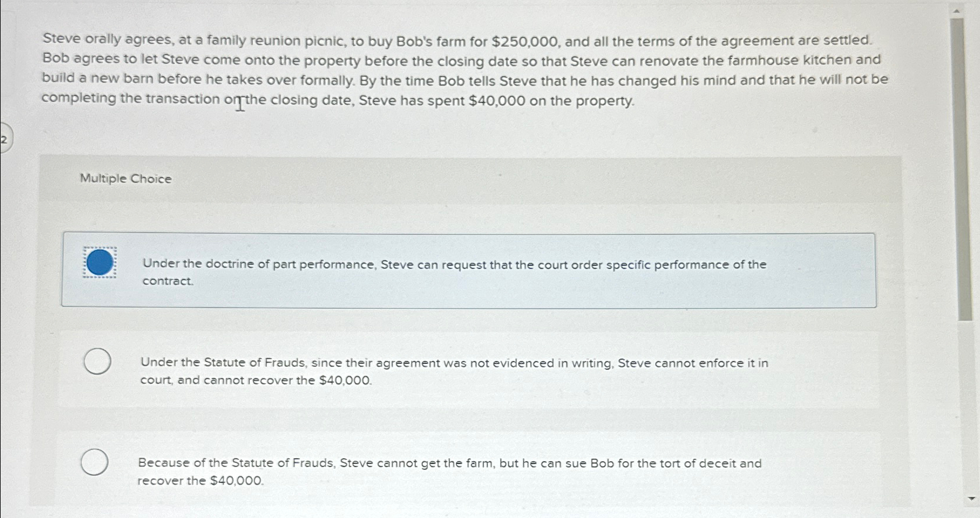Click the question prompt paragraph about Steve and Bob
The height and width of the screenshot is (518, 980).
click(463, 70)
